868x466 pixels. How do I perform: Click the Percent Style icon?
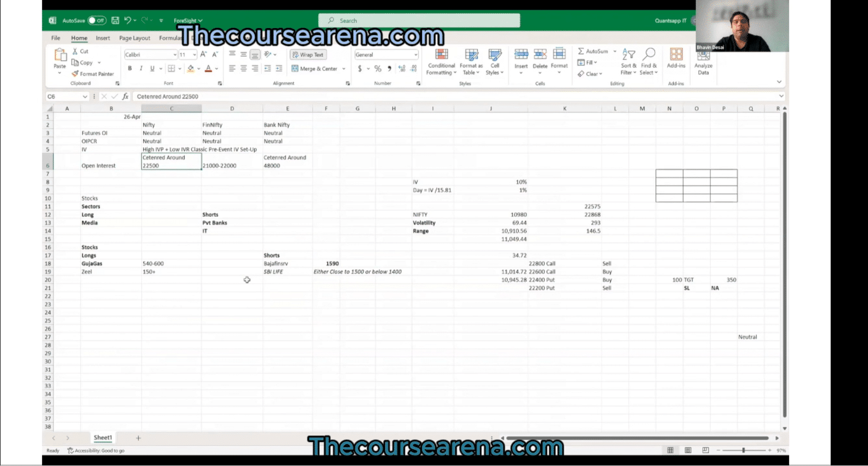click(377, 68)
